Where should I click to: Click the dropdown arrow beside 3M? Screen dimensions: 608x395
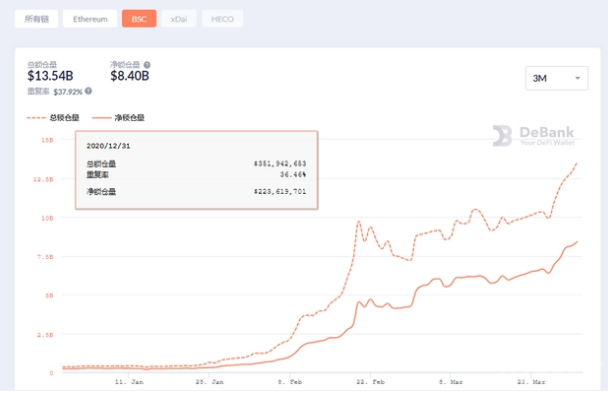click(x=577, y=78)
